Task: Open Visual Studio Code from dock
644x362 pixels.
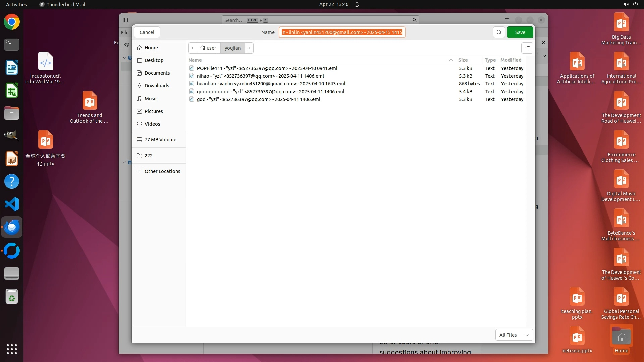Action: [x=12, y=204]
